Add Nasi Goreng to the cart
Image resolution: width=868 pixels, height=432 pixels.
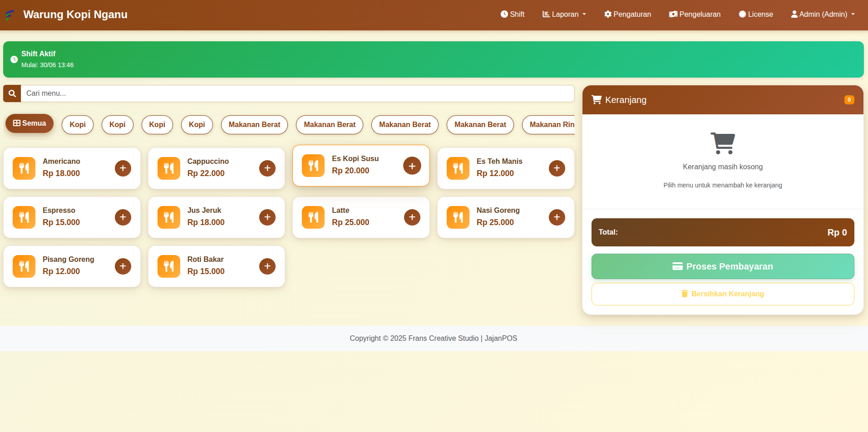pyautogui.click(x=557, y=217)
